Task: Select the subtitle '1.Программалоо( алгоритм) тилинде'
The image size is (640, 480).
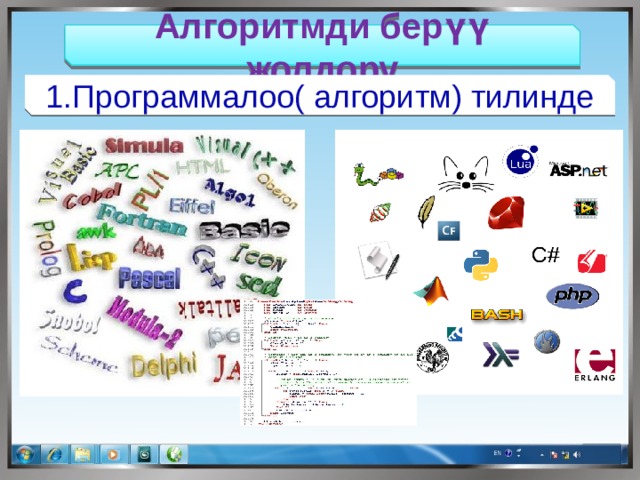Action: [x=320, y=97]
